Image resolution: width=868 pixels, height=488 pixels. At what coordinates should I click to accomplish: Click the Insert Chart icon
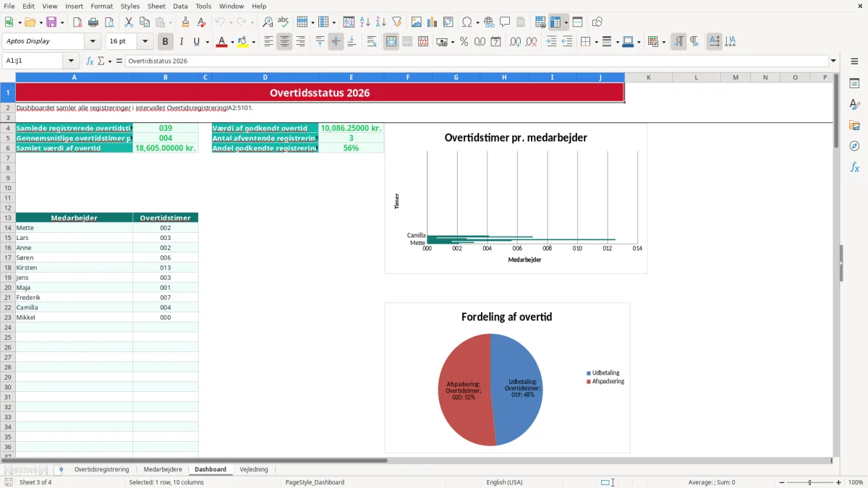click(x=433, y=22)
